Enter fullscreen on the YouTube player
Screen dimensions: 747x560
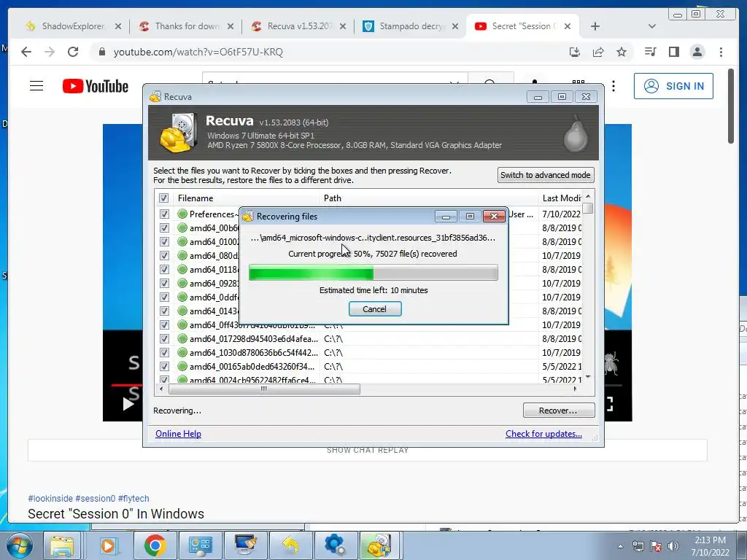610,404
